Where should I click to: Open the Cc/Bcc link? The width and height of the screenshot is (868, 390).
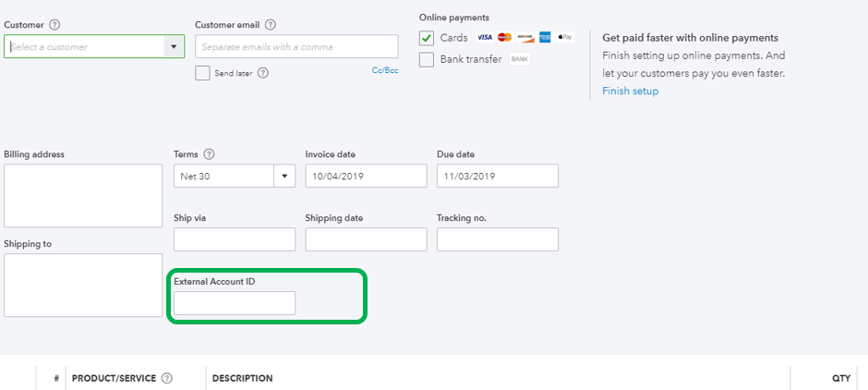385,70
